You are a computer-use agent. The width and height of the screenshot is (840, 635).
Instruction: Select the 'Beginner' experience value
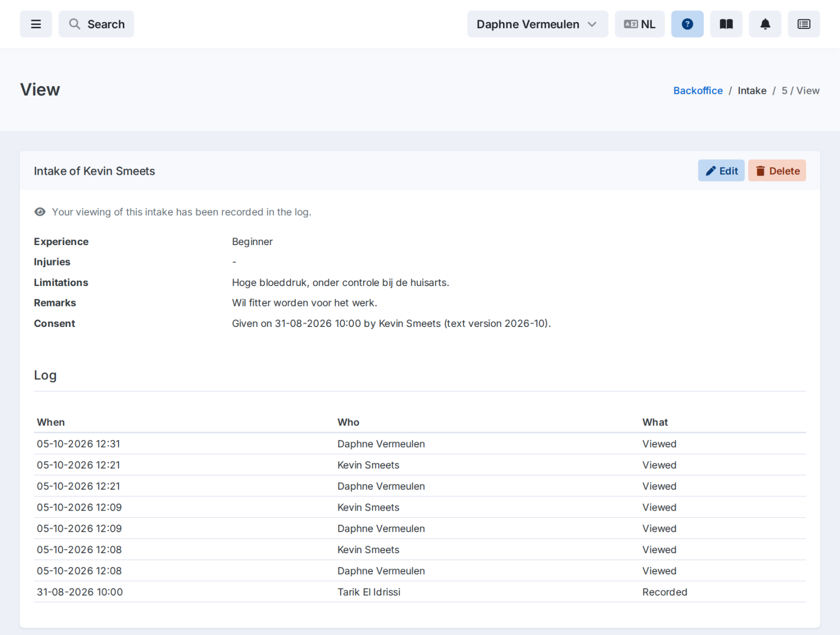253,241
